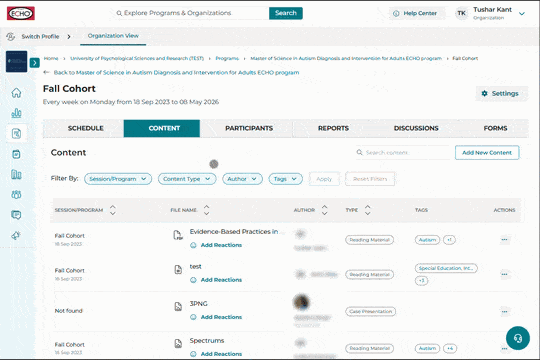Click the Search button
The width and height of the screenshot is (540, 360).
tap(286, 13)
